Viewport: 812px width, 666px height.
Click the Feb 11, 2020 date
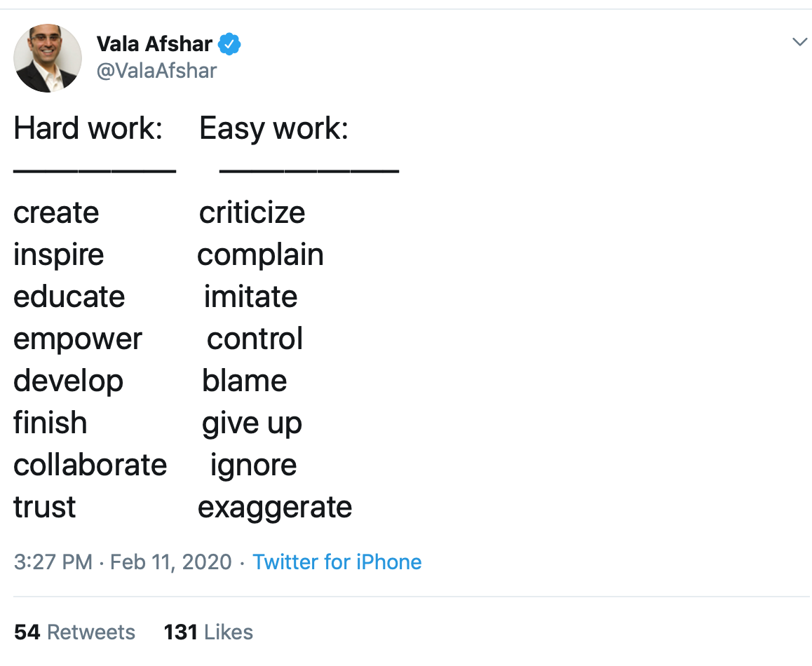[x=171, y=562]
